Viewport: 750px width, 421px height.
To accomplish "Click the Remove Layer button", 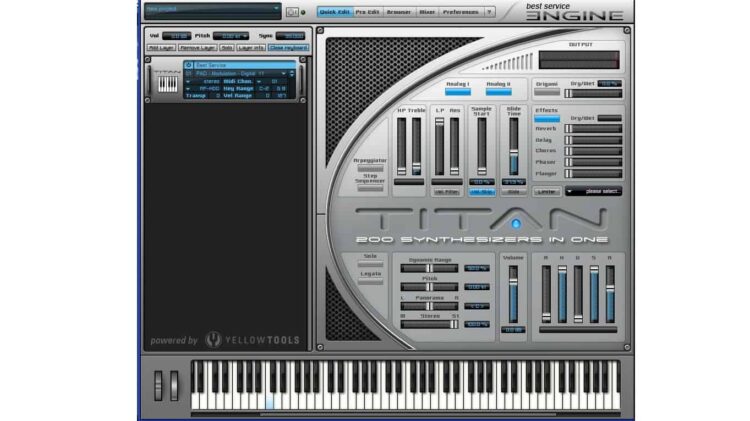I will [198, 48].
